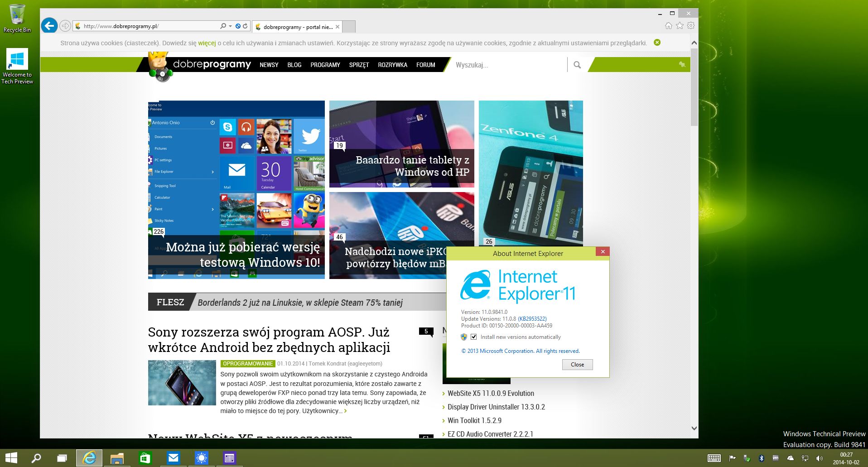This screenshot has height=467, width=868.
Task: Open the Zenfone 4 article tile
Action: click(x=531, y=173)
